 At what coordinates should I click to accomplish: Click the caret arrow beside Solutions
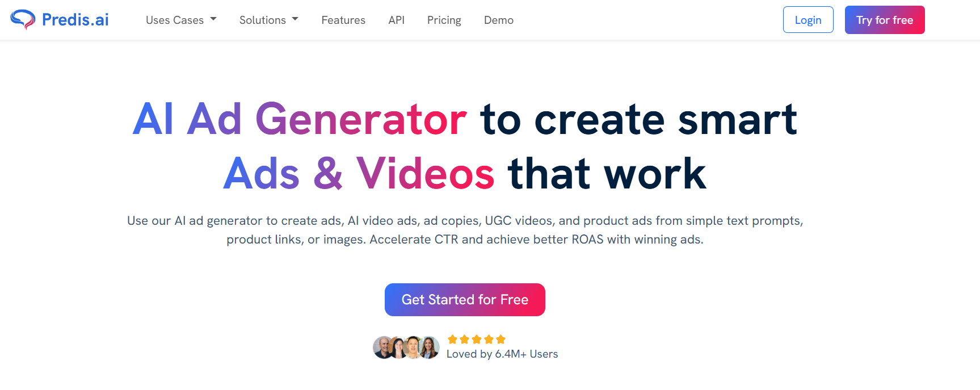tap(295, 19)
